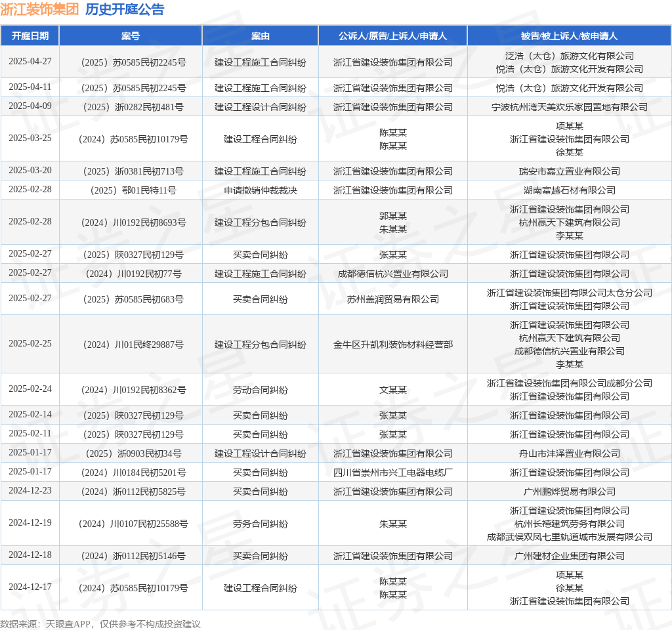Select case number (2025)浙0381民初713号
Viewport: 672px width, 630px height.
point(133,171)
